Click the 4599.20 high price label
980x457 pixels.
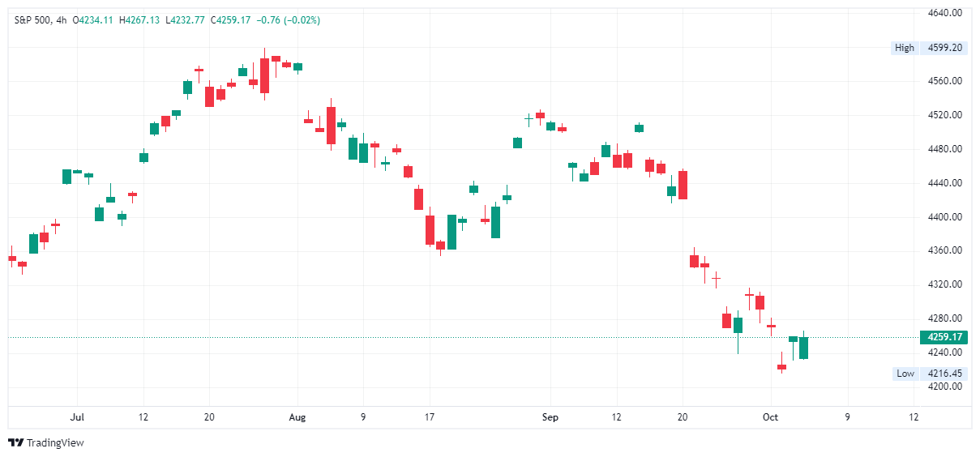tap(944, 48)
